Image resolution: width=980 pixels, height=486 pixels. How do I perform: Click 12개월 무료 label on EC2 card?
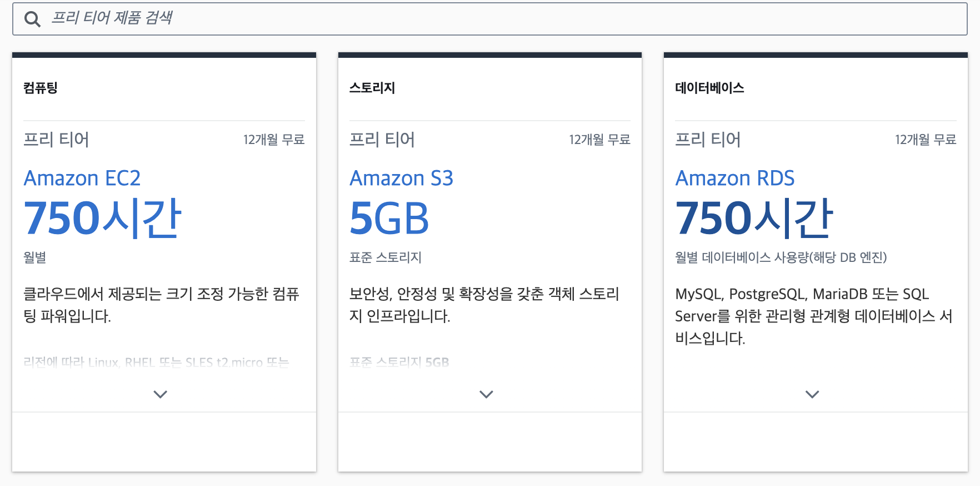pyautogui.click(x=274, y=140)
